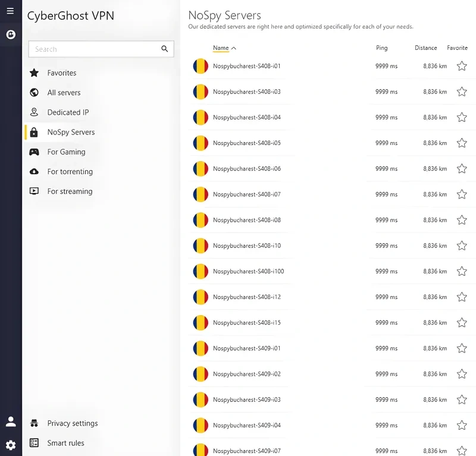Focus the Search input field
The width and height of the screenshot is (476, 456).
tap(101, 49)
